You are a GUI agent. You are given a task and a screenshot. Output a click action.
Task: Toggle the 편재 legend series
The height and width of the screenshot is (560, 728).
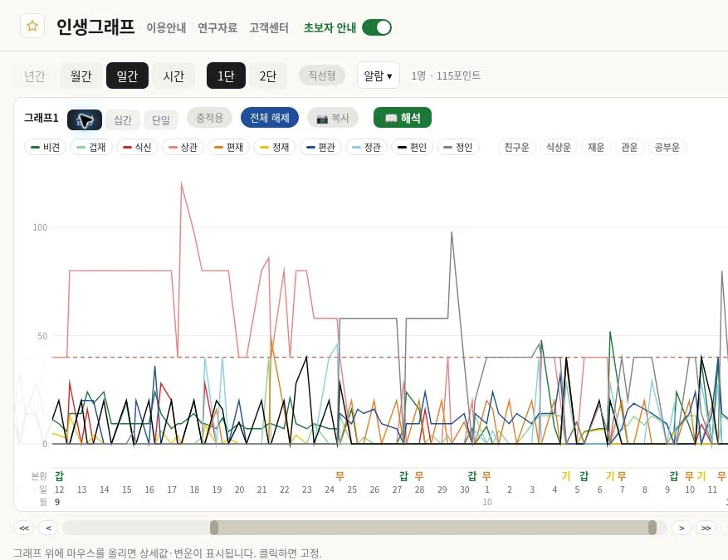point(229,147)
